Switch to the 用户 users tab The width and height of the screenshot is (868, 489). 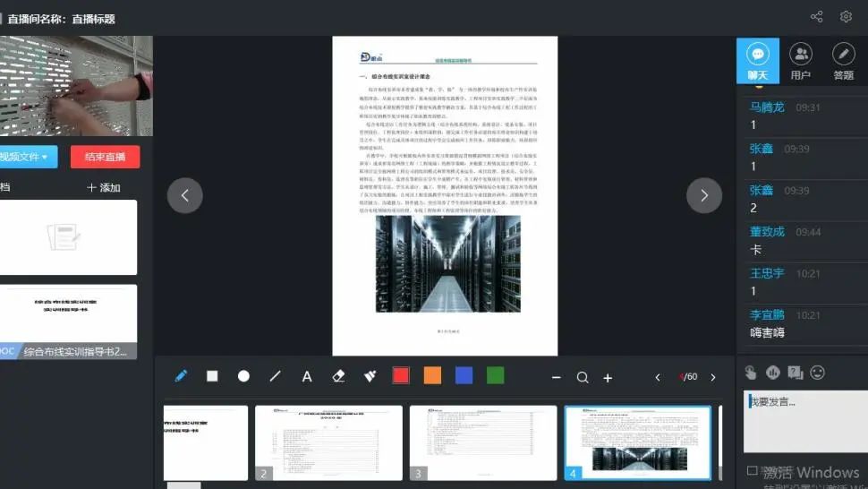coord(801,61)
